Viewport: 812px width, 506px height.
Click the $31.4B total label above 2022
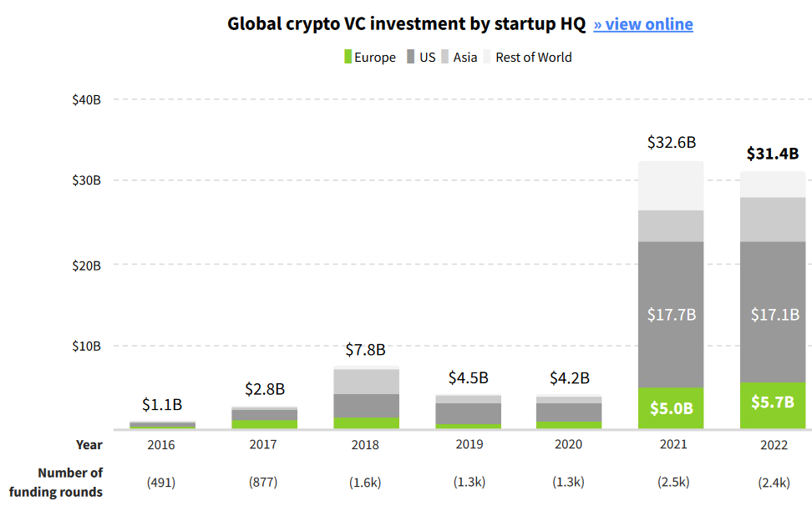coord(773,154)
